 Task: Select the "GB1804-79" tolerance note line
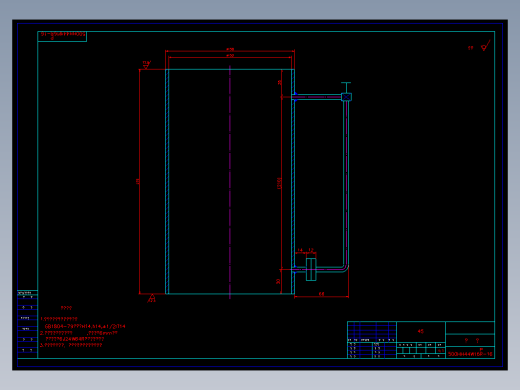pos(85,326)
